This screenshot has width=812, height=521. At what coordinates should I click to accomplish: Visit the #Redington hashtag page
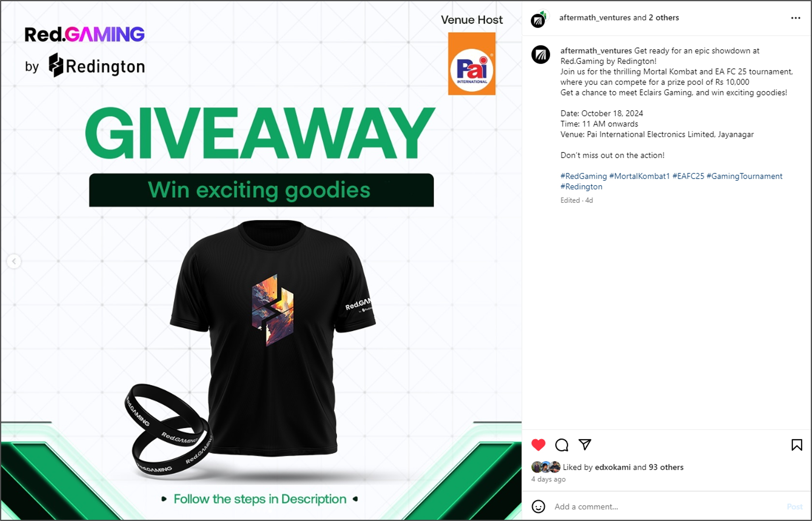tap(581, 187)
